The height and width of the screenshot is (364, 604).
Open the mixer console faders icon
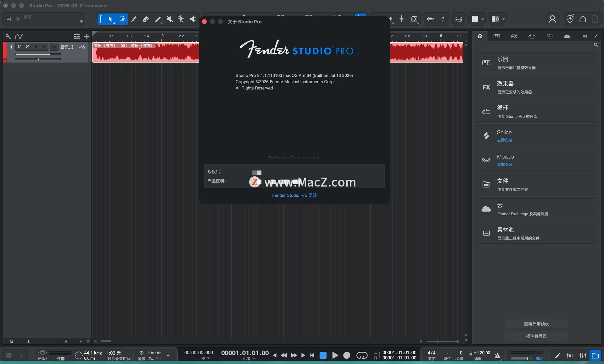tap(583, 356)
